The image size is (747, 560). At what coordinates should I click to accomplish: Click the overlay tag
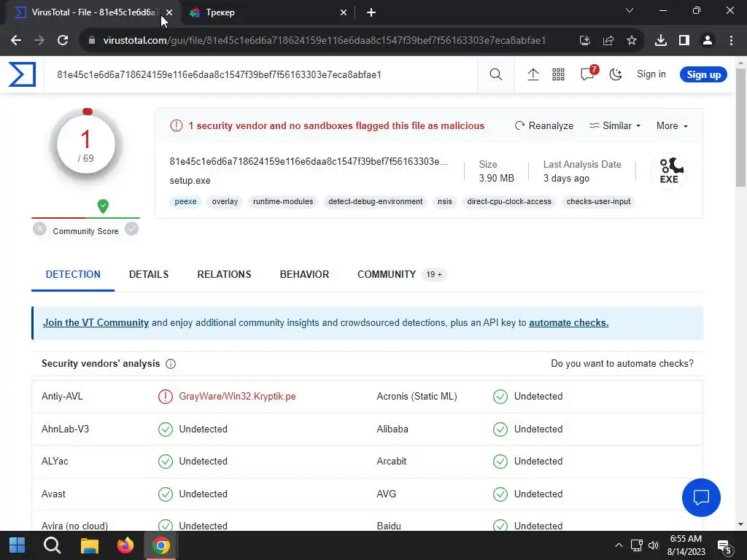click(225, 201)
